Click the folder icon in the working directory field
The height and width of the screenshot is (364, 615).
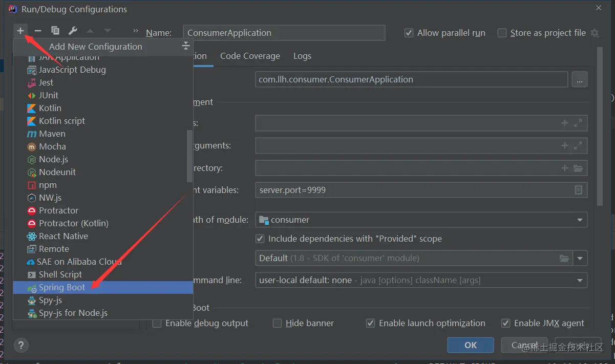click(578, 168)
